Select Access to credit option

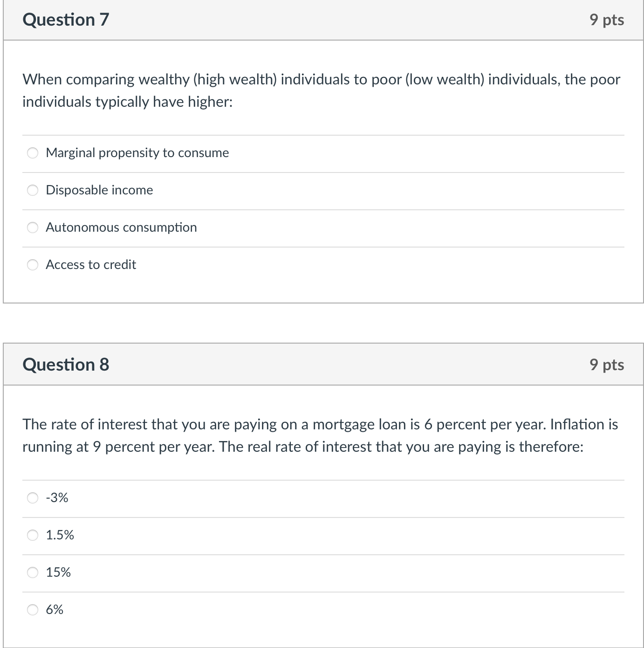click(33, 265)
